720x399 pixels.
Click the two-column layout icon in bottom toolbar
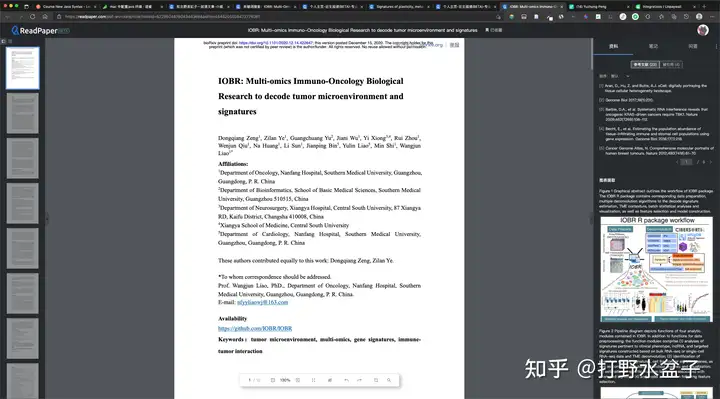pyautogui.click(x=314, y=380)
